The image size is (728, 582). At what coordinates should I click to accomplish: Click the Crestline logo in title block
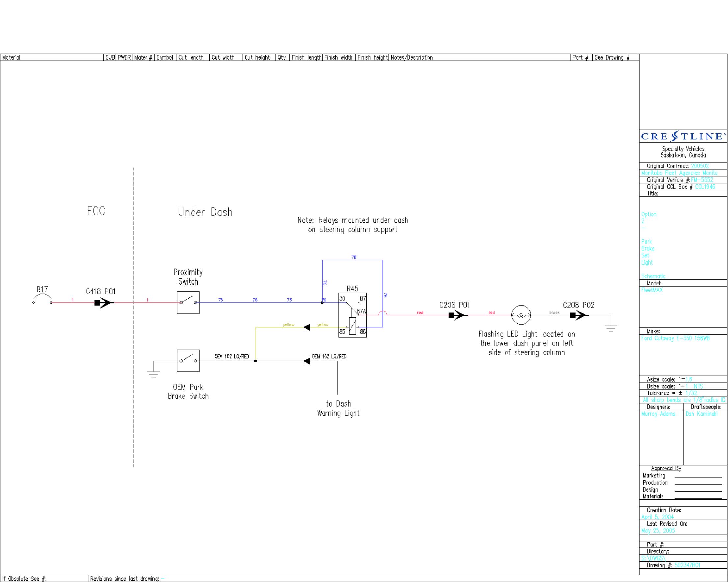click(683, 136)
